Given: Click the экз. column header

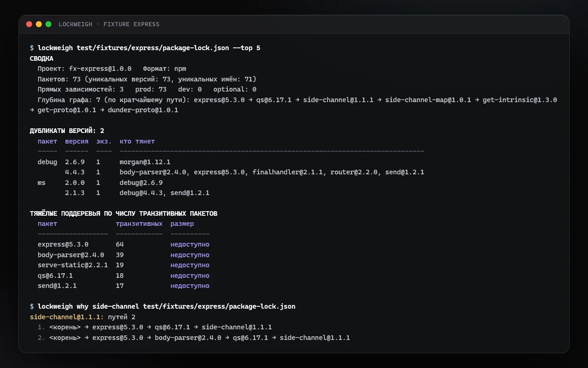Looking at the screenshot, I should [x=104, y=141].
